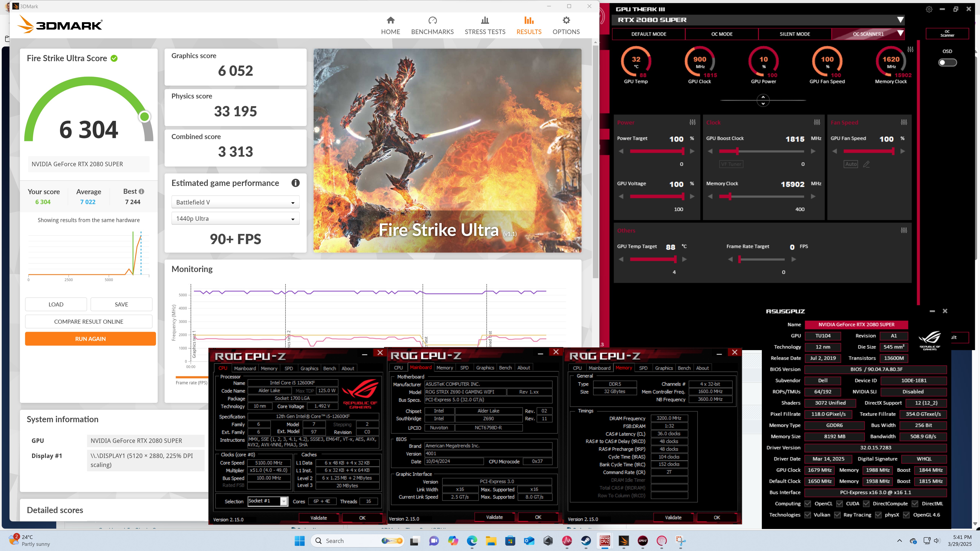Open SPD tab in the left CPU-Z window
The height and width of the screenshot is (551, 980).
pyautogui.click(x=289, y=368)
